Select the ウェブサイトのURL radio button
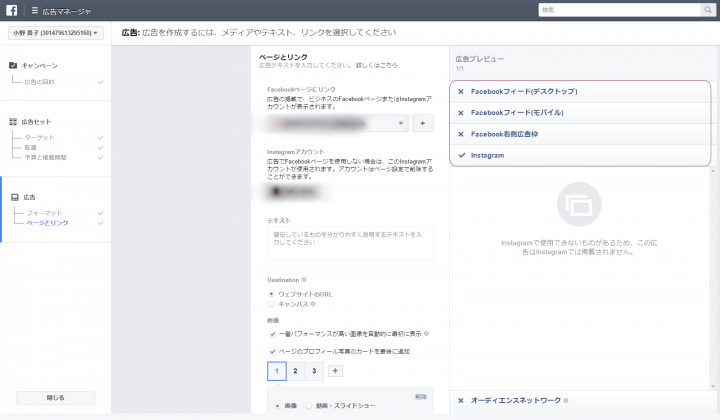 tap(271, 294)
